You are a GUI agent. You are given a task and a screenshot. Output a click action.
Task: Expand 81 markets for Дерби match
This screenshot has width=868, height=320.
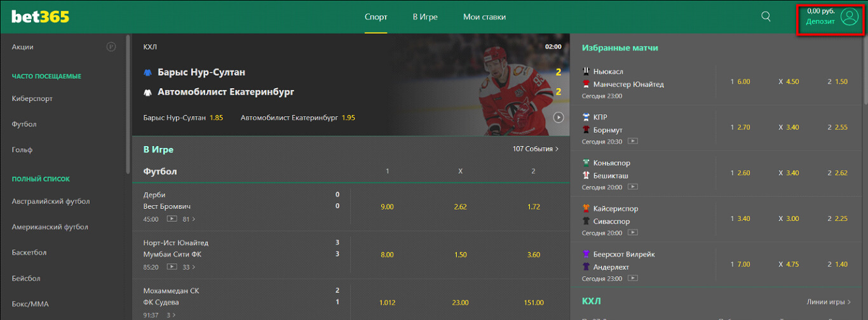coord(189,219)
